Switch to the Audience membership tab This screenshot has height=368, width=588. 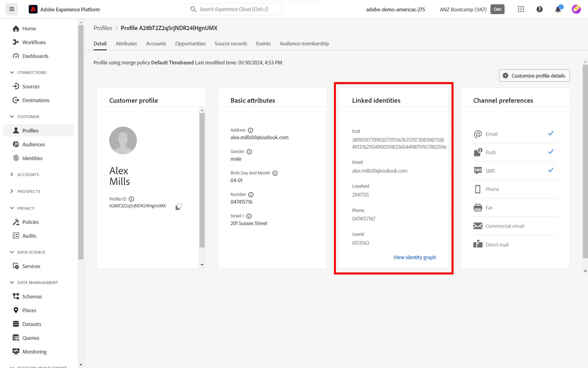304,44
